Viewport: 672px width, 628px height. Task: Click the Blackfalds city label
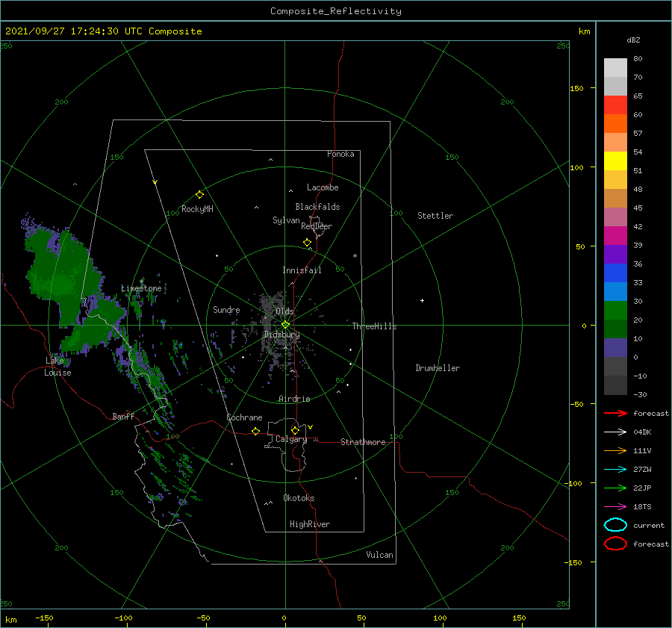(317, 207)
